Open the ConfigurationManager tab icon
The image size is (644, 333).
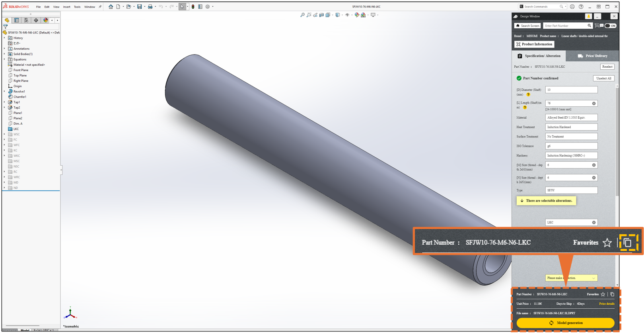click(26, 20)
